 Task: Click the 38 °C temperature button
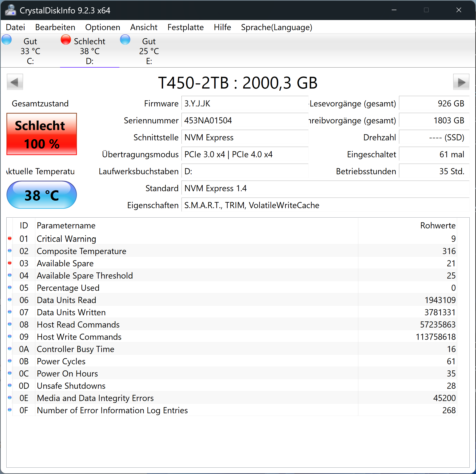click(x=42, y=195)
